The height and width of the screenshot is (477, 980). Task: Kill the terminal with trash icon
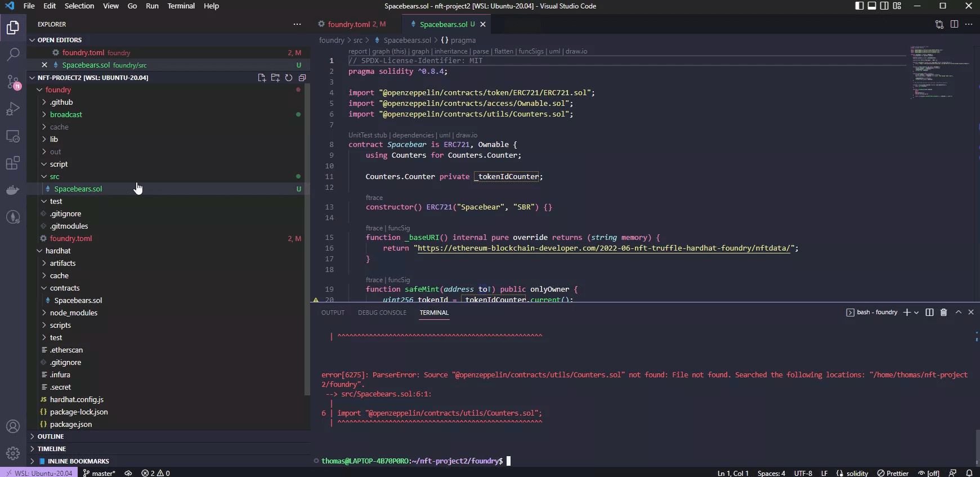tap(944, 312)
